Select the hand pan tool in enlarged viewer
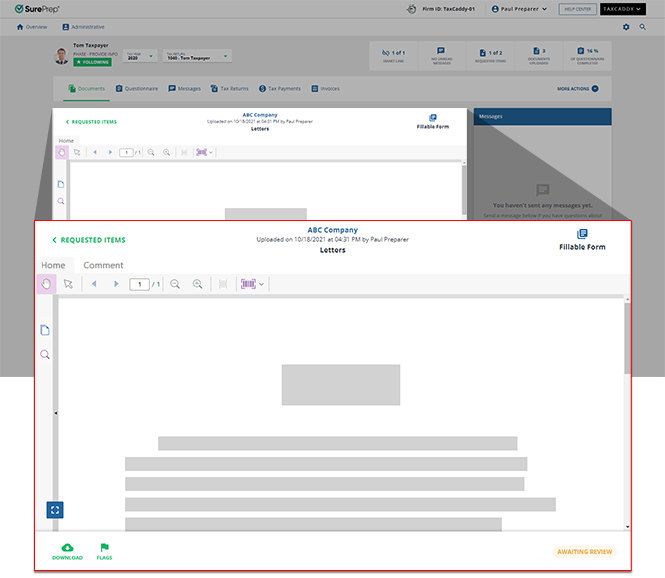Image resolution: width=665 pixels, height=578 pixels. click(46, 284)
